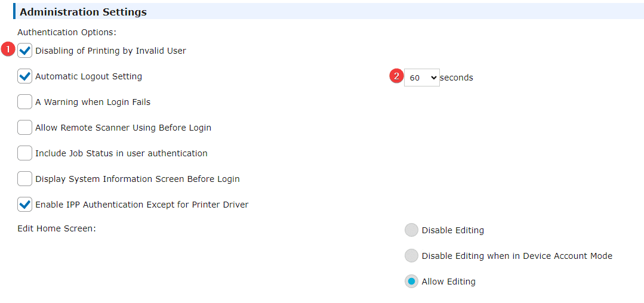Choose Disable Editing when in Device Account Mode radio
The image size is (644, 303).
412,256
